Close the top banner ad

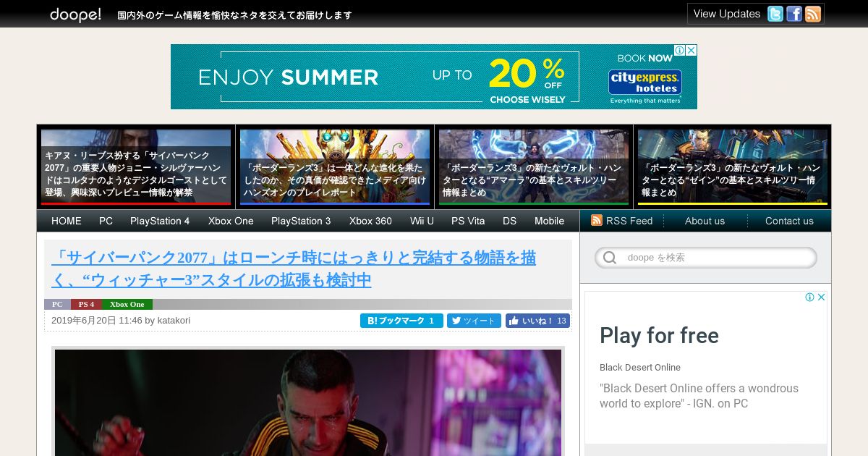[691, 50]
